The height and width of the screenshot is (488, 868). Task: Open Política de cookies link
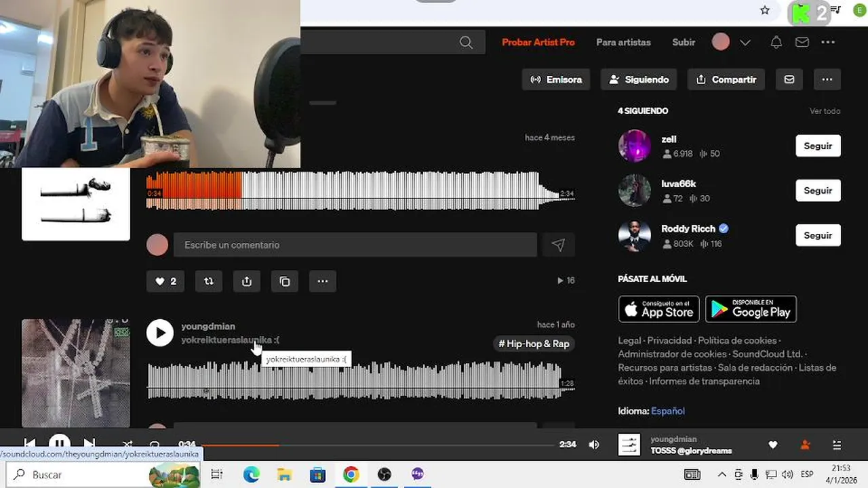(737, 340)
